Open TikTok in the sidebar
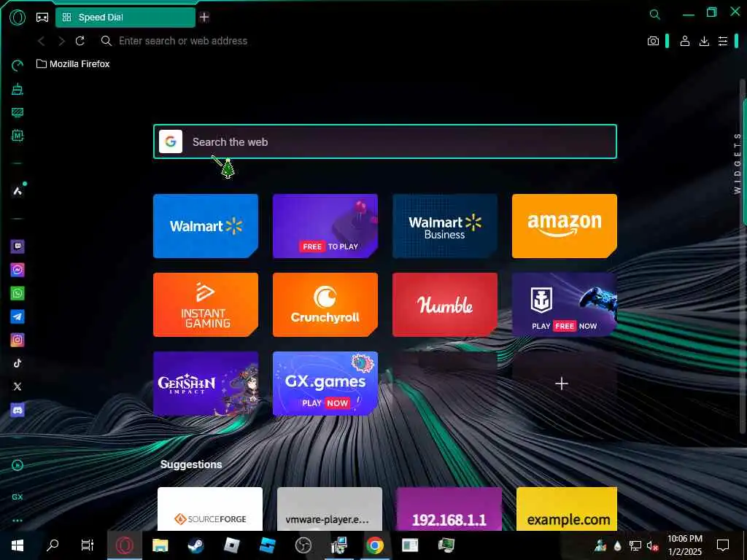This screenshot has width=747, height=560. pos(18,363)
